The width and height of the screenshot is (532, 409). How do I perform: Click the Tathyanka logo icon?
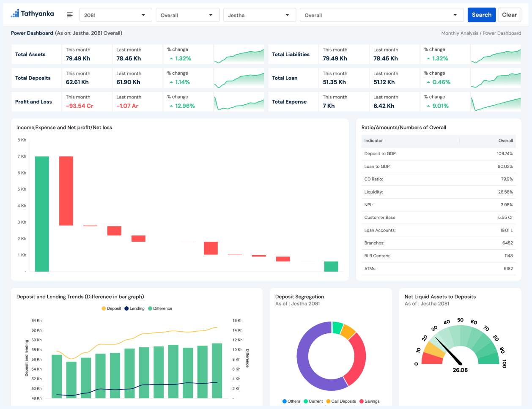[x=15, y=14]
